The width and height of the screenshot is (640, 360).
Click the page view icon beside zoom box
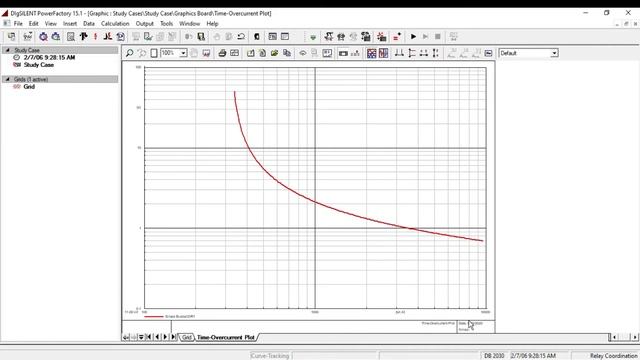(154, 53)
